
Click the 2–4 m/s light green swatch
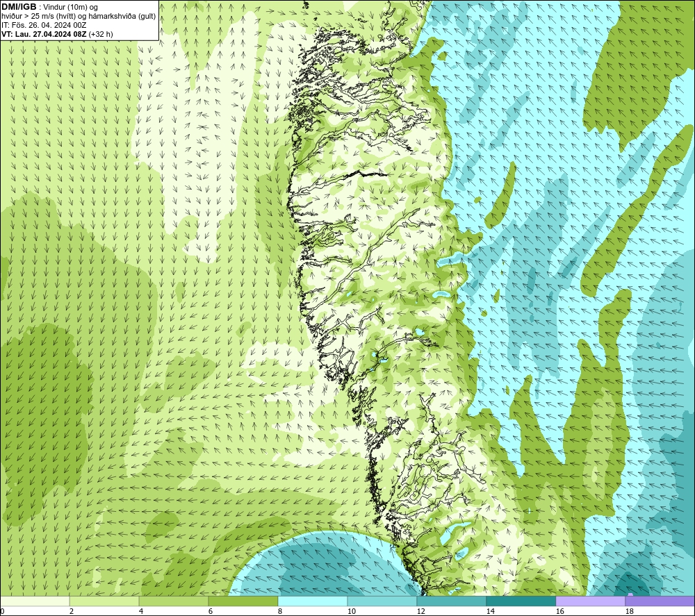click(104, 601)
